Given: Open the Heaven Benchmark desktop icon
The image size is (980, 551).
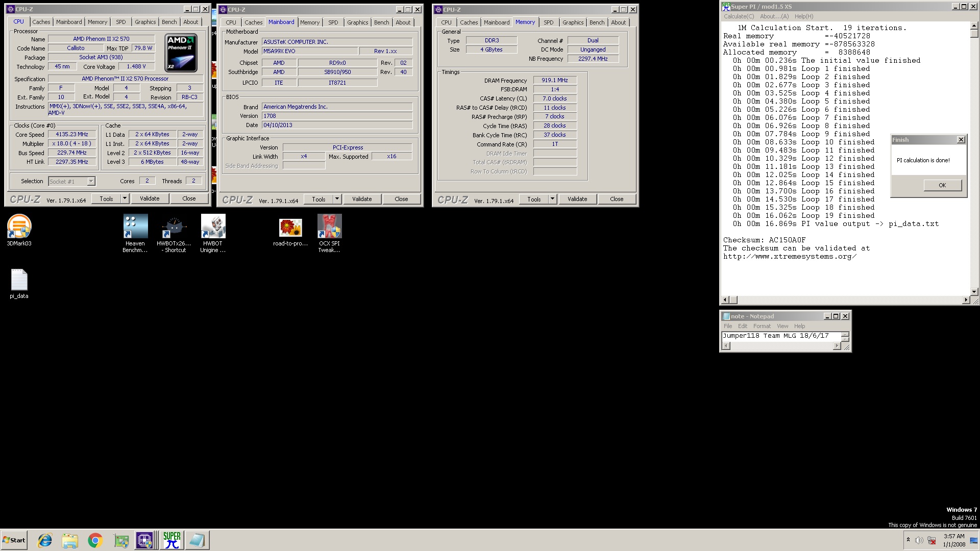Looking at the screenshot, I should coord(135,233).
